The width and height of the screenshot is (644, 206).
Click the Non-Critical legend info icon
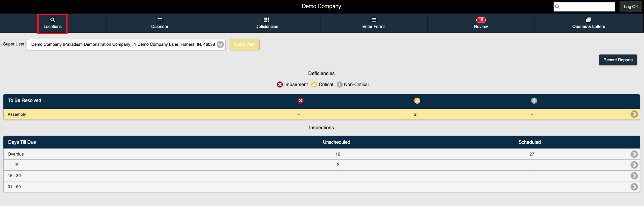[x=340, y=84]
